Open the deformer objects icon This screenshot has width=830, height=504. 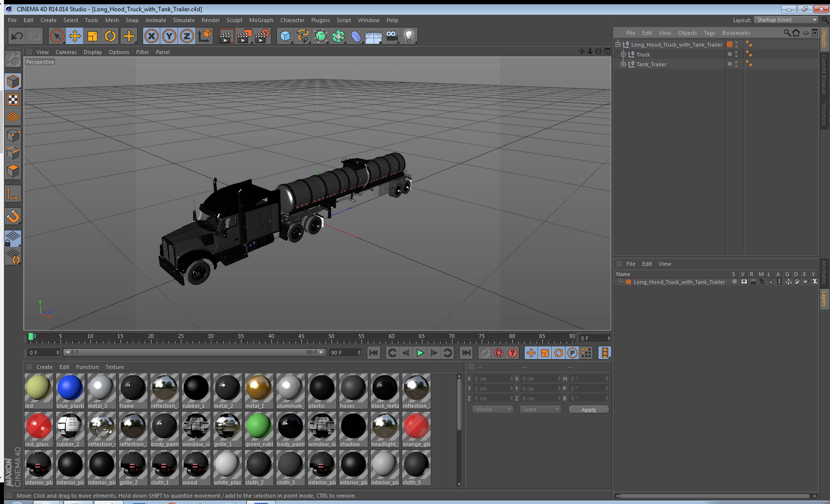pos(356,36)
